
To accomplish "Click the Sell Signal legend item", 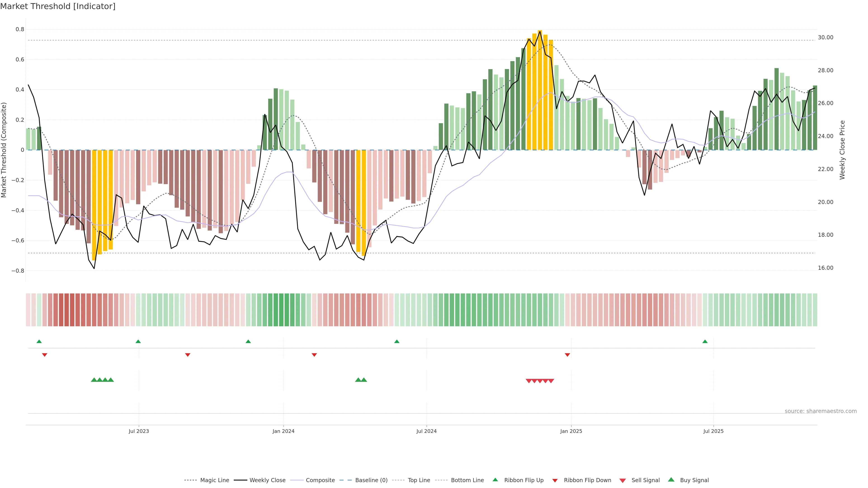I will click(x=645, y=480).
